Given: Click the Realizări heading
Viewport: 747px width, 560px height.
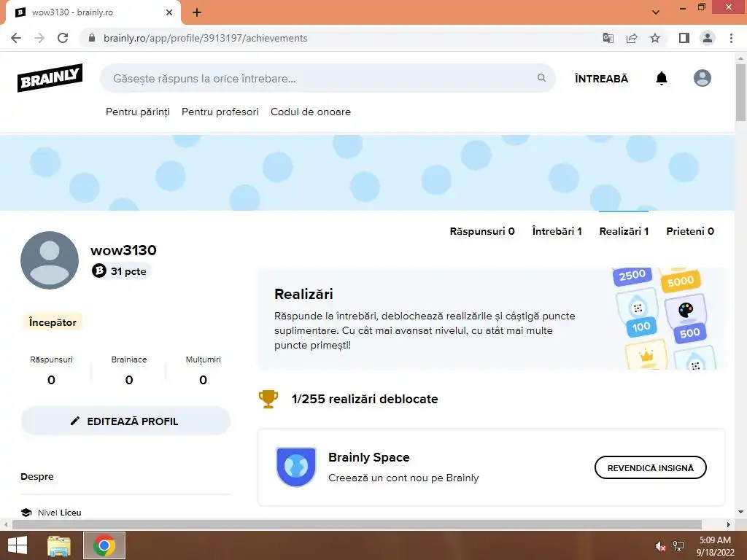Looking at the screenshot, I should 303,295.
